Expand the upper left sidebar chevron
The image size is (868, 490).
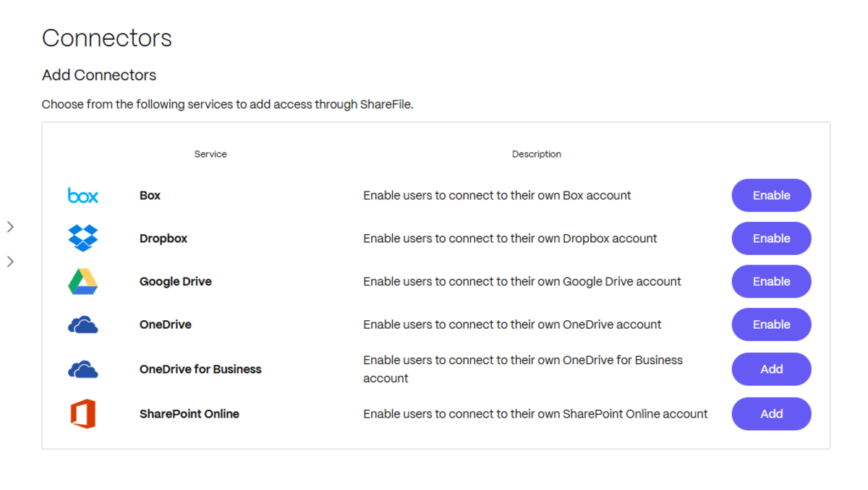[x=10, y=226]
